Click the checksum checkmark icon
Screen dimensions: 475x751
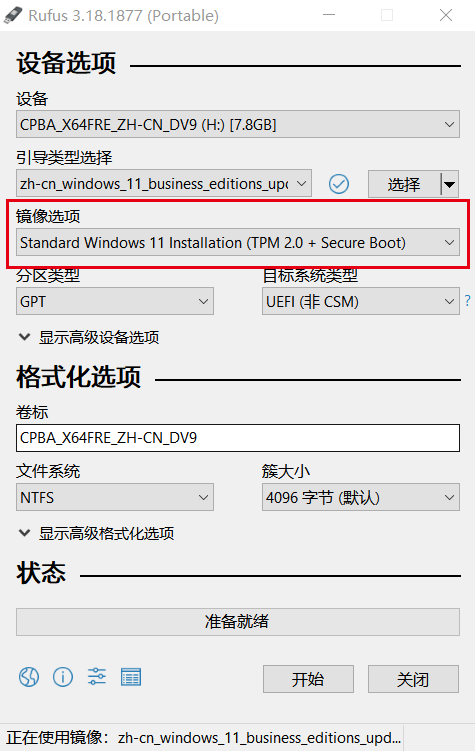click(x=339, y=184)
